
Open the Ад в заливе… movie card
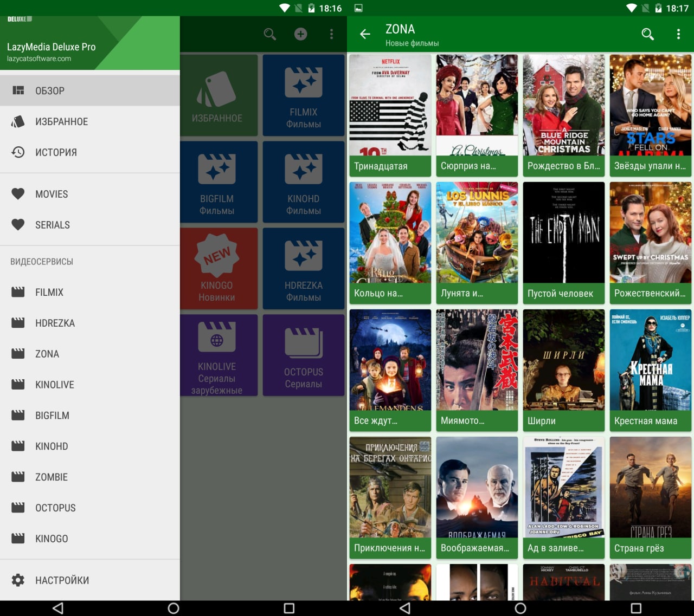(x=564, y=497)
